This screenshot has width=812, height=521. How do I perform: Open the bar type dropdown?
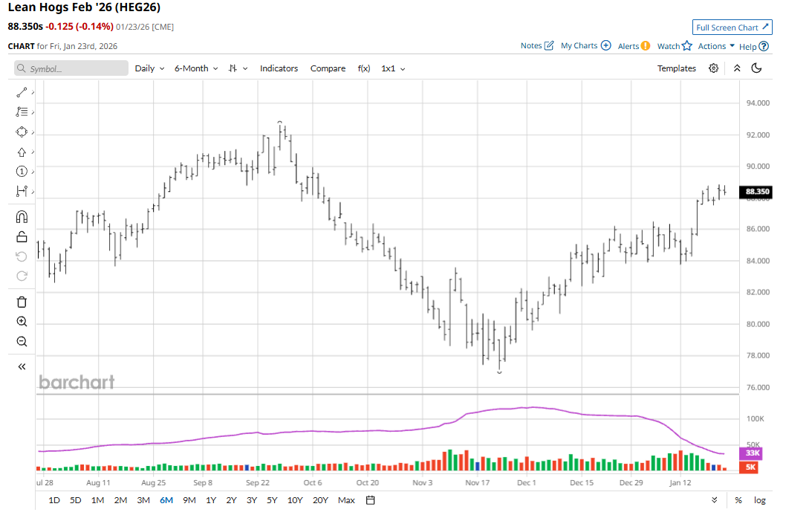pyautogui.click(x=238, y=68)
